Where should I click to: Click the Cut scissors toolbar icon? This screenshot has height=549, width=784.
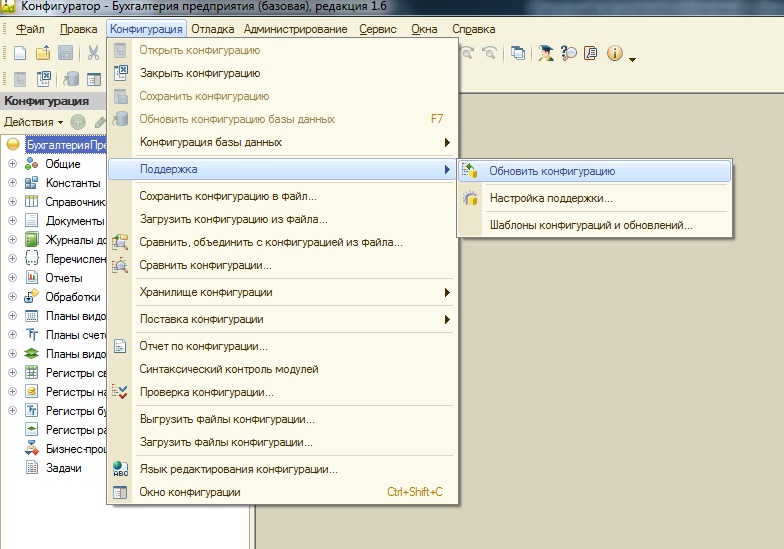[x=93, y=52]
